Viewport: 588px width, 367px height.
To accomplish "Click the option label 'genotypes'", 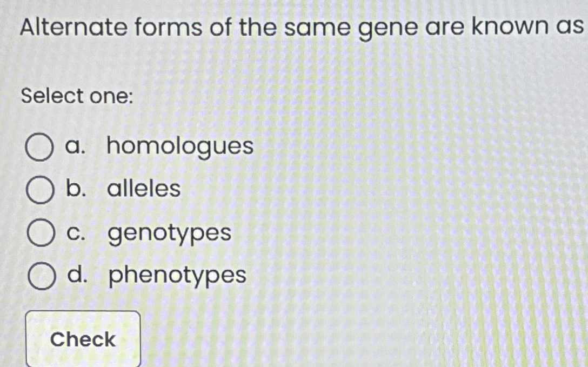I will pos(169,232).
